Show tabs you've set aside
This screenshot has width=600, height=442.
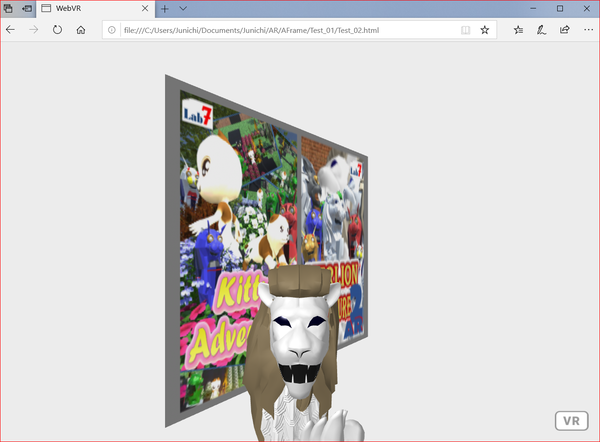tap(8, 8)
